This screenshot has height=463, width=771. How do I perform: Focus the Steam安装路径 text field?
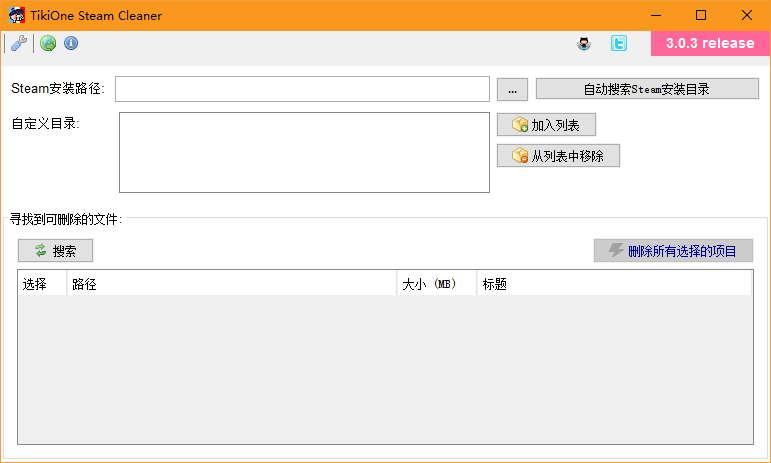(x=302, y=89)
